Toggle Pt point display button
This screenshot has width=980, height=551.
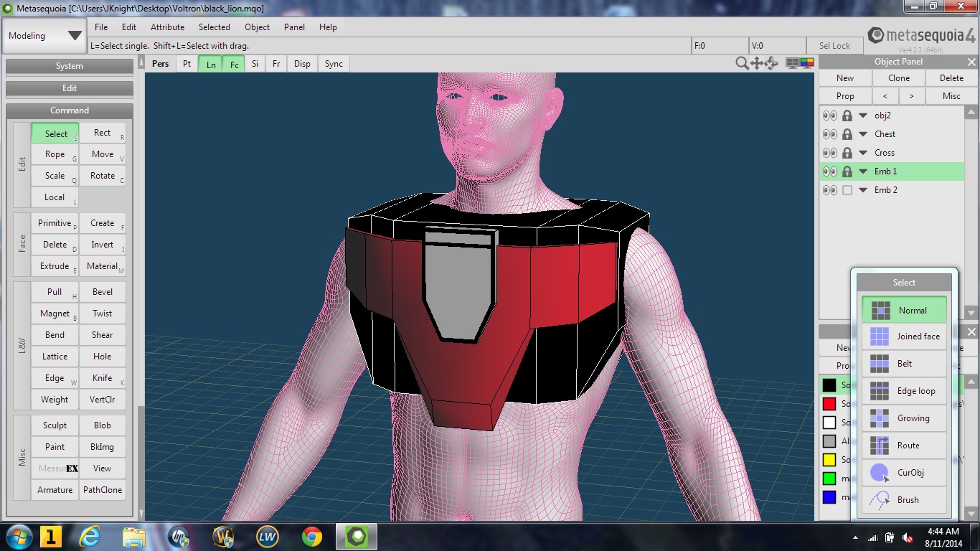187,64
